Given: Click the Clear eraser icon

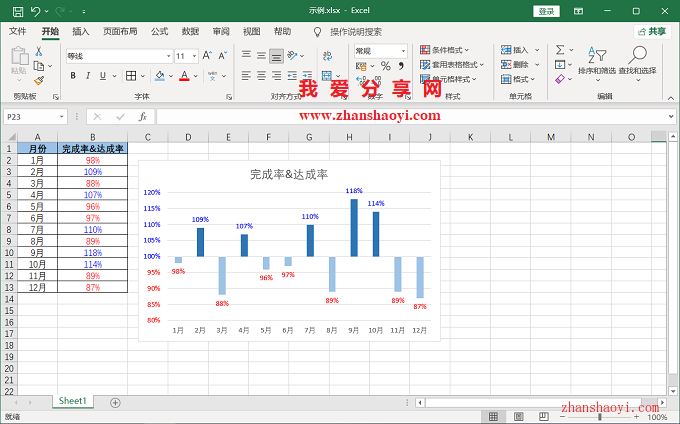Looking at the screenshot, I should click(560, 79).
